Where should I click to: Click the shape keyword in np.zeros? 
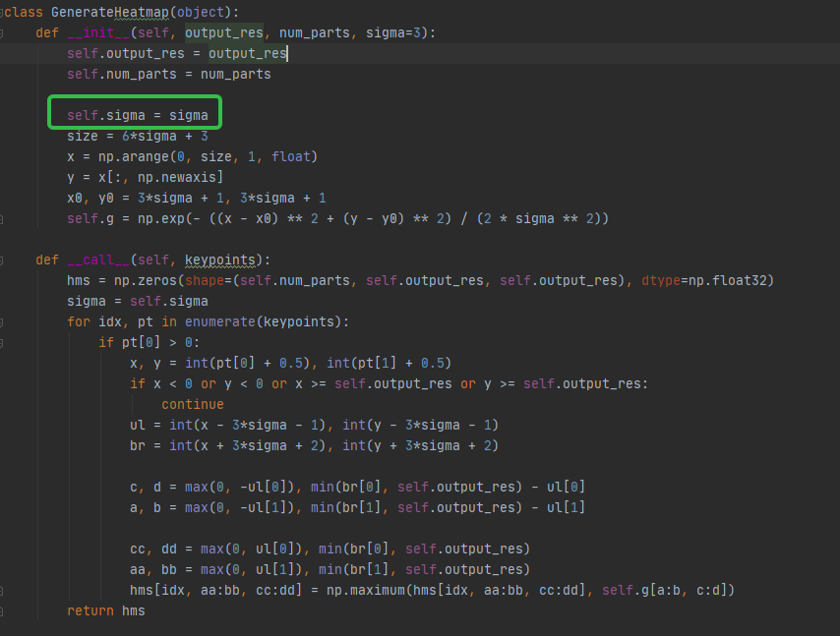(x=205, y=280)
